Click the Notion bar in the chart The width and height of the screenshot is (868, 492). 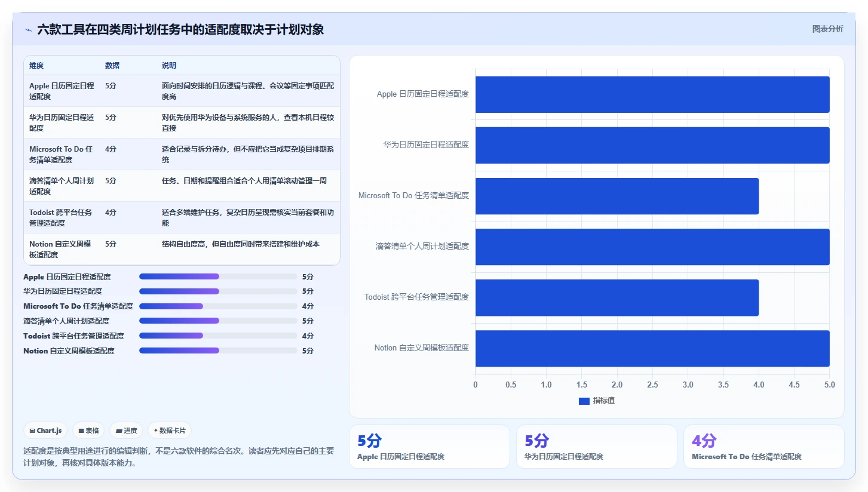652,348
